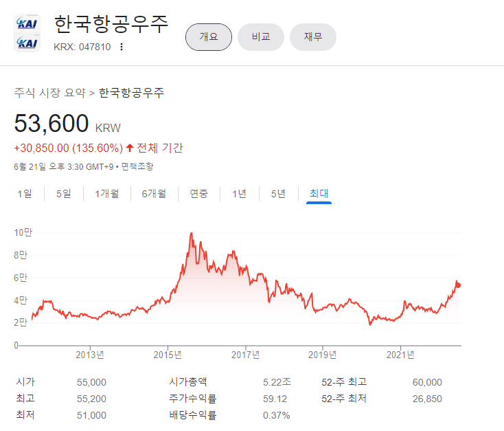This screenshot has width=504, height=431.
Task: Click the +30,850.00 (135.60%) change text
Action: pos(69,148)
